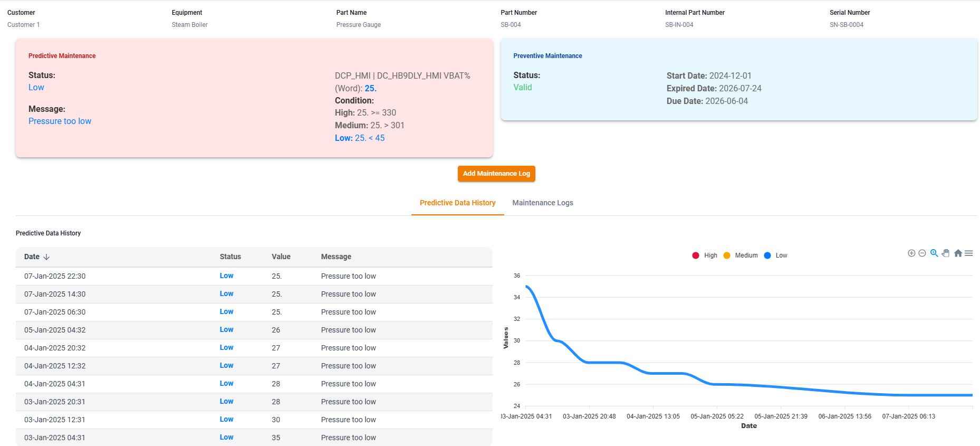Click the Pressure too low card message
This screenshot has height=446, width=980.
click(x=60, y=121)
